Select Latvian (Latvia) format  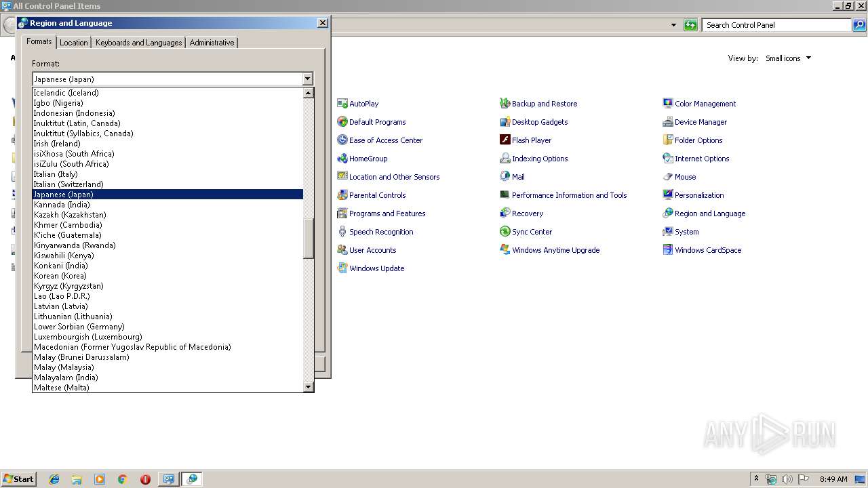(168, 306)
